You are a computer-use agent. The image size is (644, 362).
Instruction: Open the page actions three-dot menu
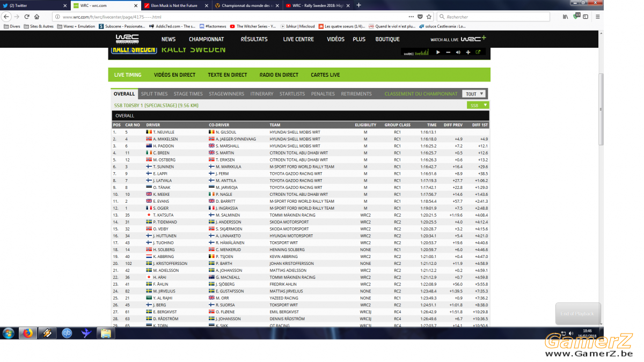pos(412,17)
